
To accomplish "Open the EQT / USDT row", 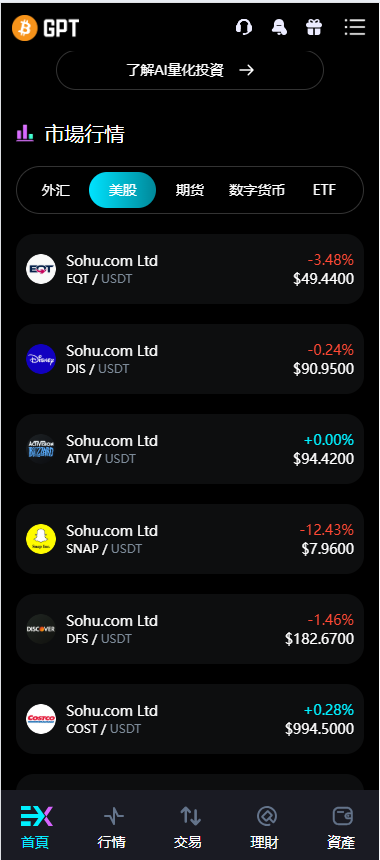I will (x=190, y=269).
